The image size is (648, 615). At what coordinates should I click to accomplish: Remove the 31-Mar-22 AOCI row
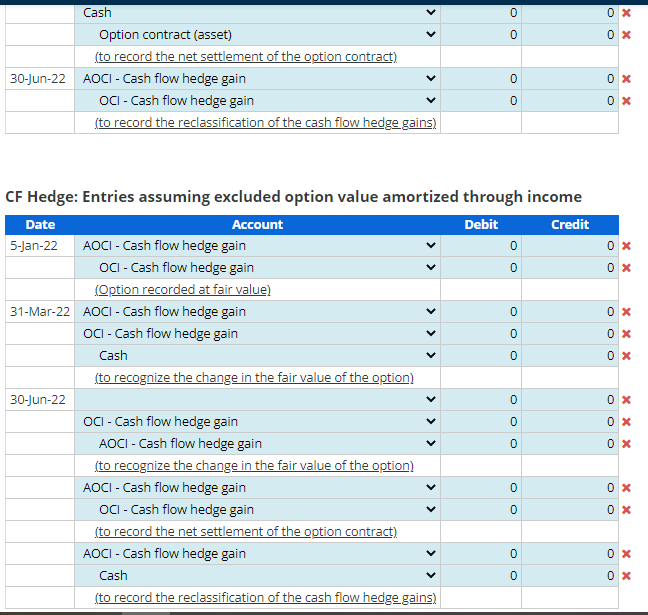coord(626,312)
